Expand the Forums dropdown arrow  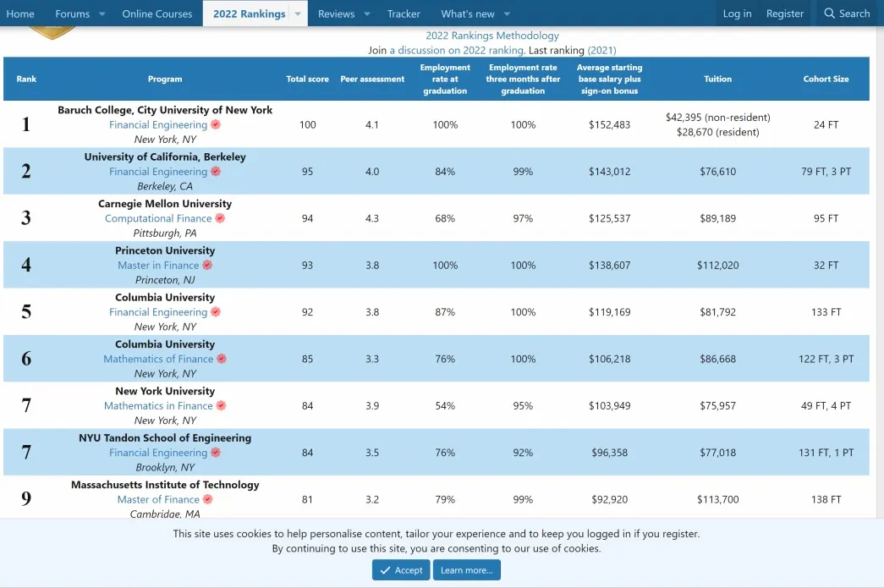[x=102, y=14]
